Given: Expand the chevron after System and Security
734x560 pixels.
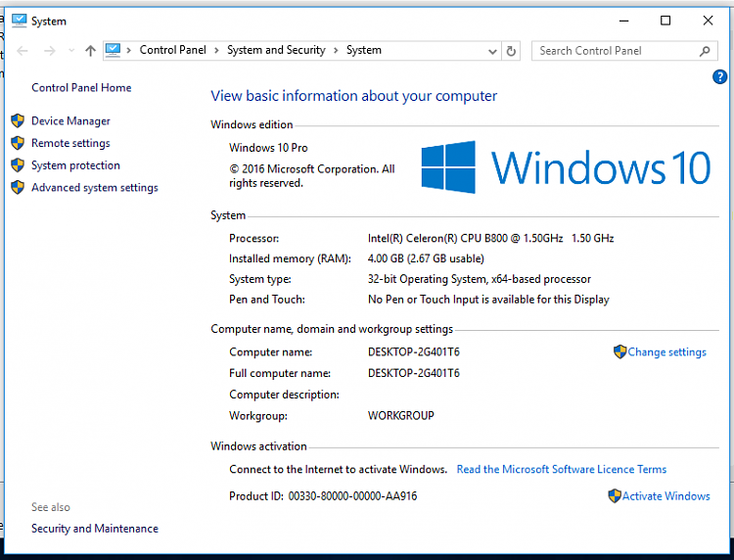Looking at the screenshot, I should tap(336, 51).
